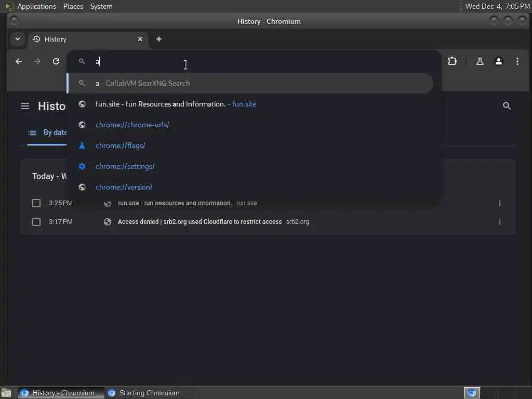Click the workspace switcher Chromium thumbnail
Image resolution: width=532 pixels, height=399 pixels.
472,393
